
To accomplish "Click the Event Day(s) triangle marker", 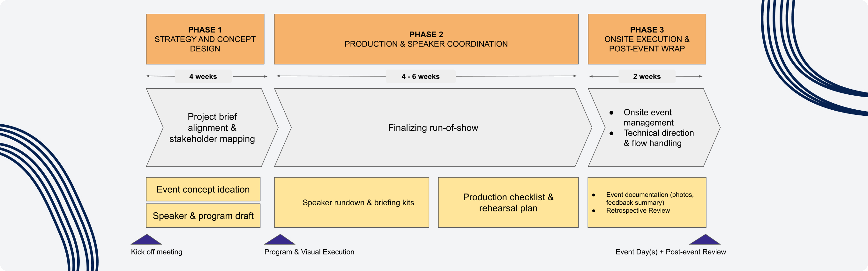I will pyautogui.click(x=705, y=240).
